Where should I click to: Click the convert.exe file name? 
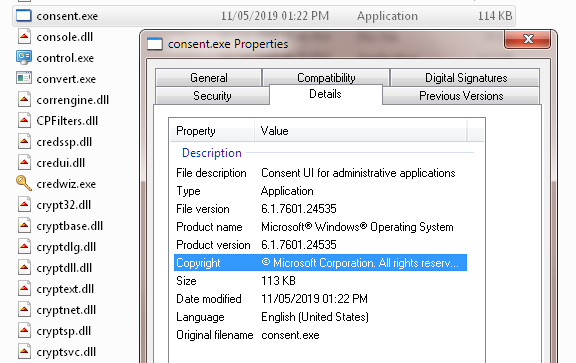(66, 79)
